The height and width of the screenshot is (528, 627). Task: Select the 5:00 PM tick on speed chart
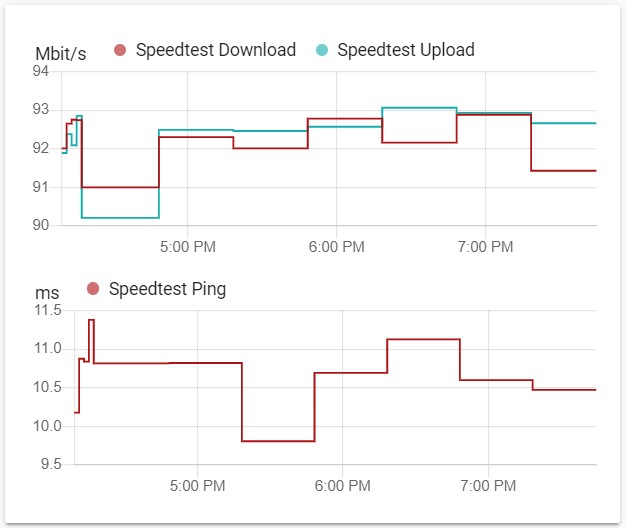188,245
